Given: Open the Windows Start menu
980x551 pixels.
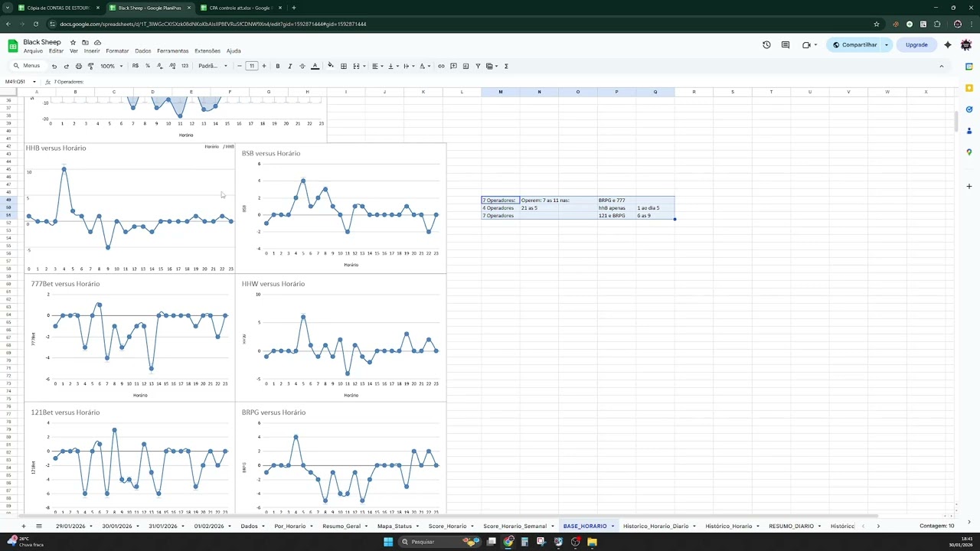Looking at the screenshot, I should tap(388, 542).
